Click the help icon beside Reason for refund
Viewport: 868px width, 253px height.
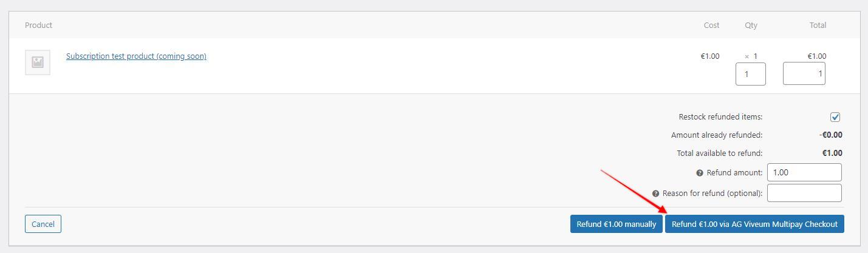(655, 194)
